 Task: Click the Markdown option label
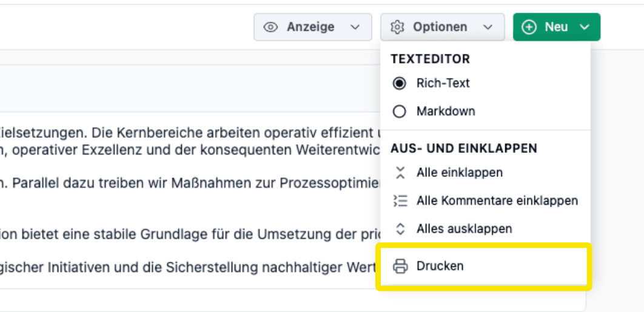click(x=446, y=111)
